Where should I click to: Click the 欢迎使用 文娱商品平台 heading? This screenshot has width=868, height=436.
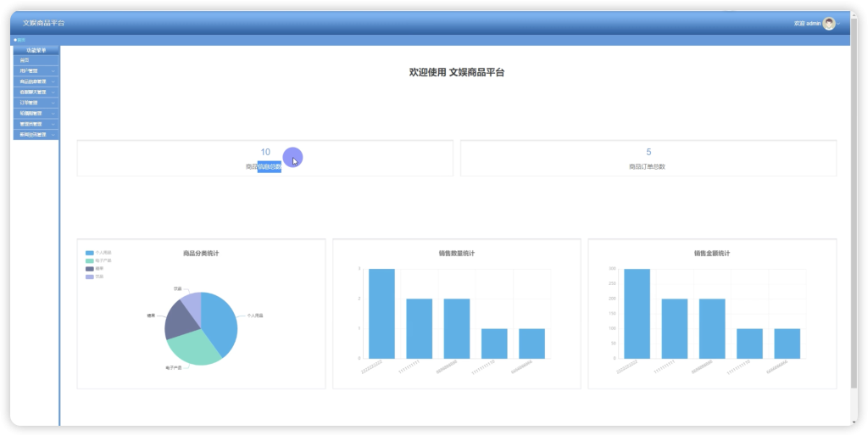coord(457,72)
